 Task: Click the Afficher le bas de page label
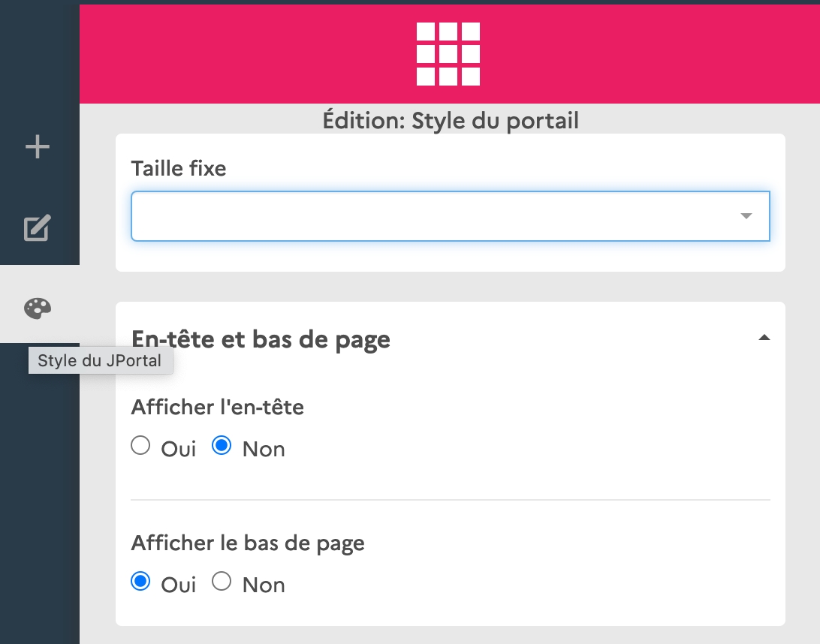click(x=248, y=543)
